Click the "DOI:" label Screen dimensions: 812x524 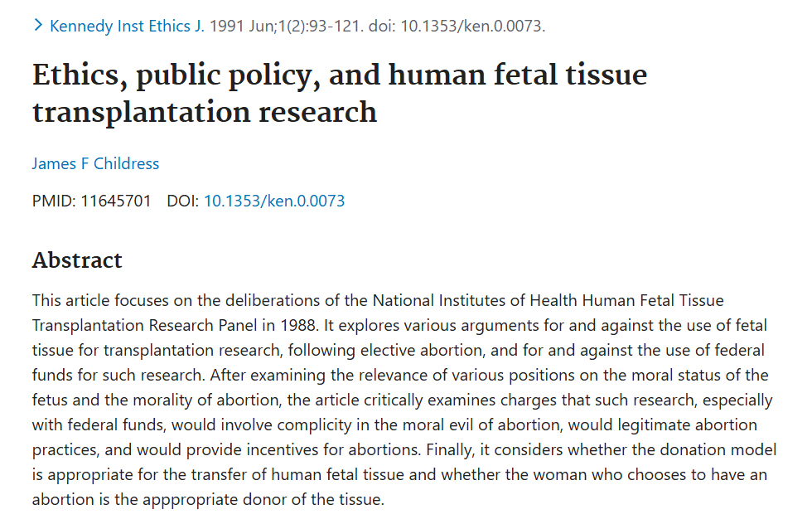click(x=183, y=201)
